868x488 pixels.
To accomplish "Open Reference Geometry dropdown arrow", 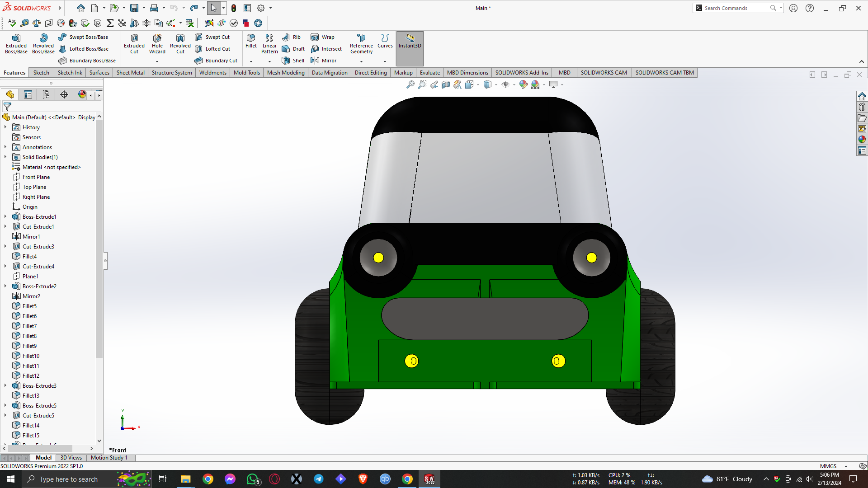I will pos(361,61).
